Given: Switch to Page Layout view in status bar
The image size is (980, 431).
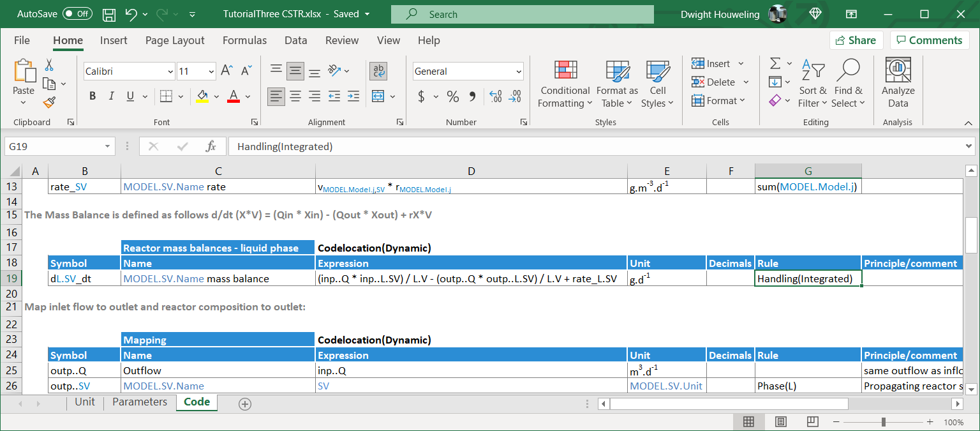Looking at the screenshot, I should click(x=780, y=422).
